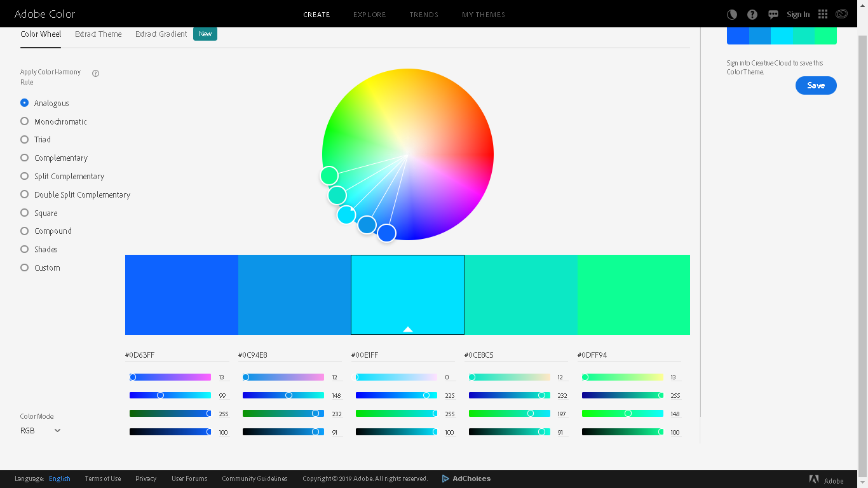The height and width of the screenshot is (488, 868).
Task: Click the Adobe Color logo
Action: coord(44,14)
